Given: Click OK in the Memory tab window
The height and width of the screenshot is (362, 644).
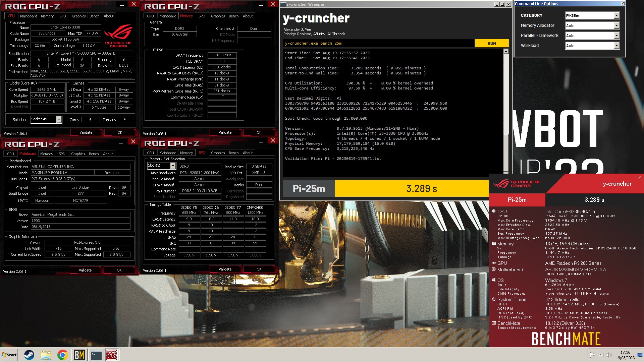Looking at the screenshot, I should (259, 132).
